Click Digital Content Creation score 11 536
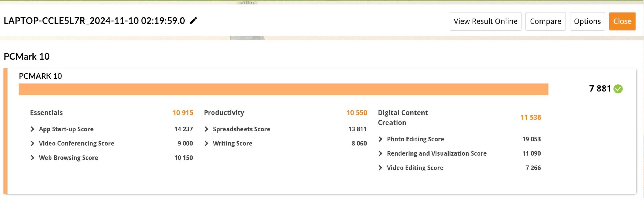 click(x=531, y=117)
